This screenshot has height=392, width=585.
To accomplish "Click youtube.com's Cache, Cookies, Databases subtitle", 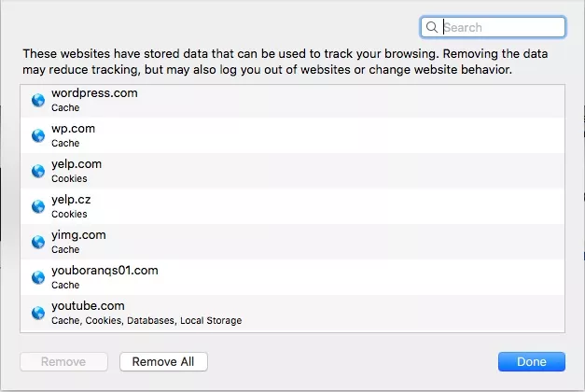I will (146, 321).
